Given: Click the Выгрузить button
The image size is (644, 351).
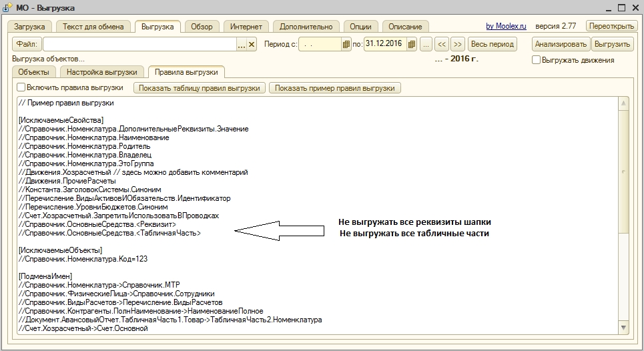Looking at the screenshot, I should (612, 44).
